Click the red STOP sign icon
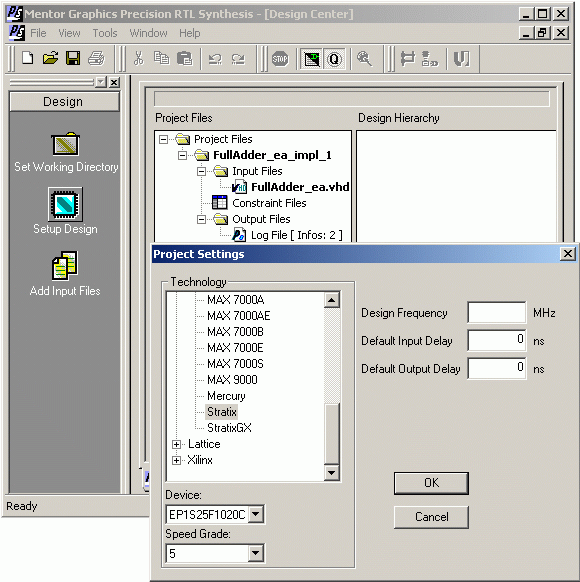Screen dimensions: 580x582 tap(280, 59)
